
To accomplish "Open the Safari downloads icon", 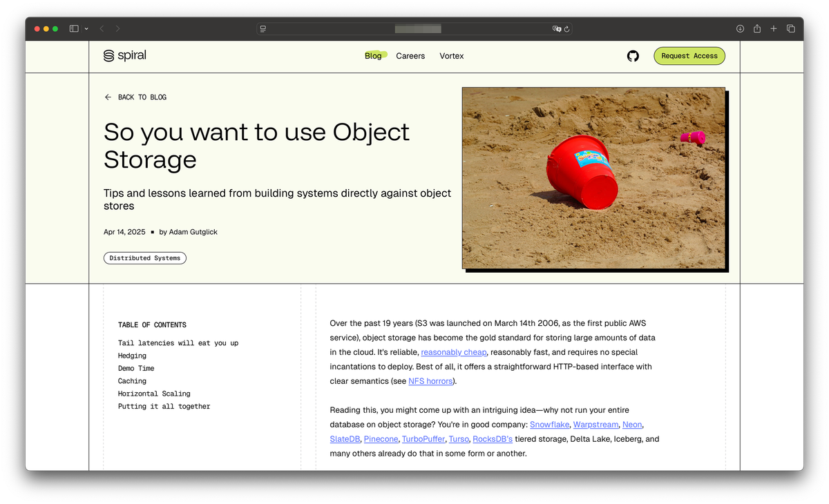I will coord(740,29).
